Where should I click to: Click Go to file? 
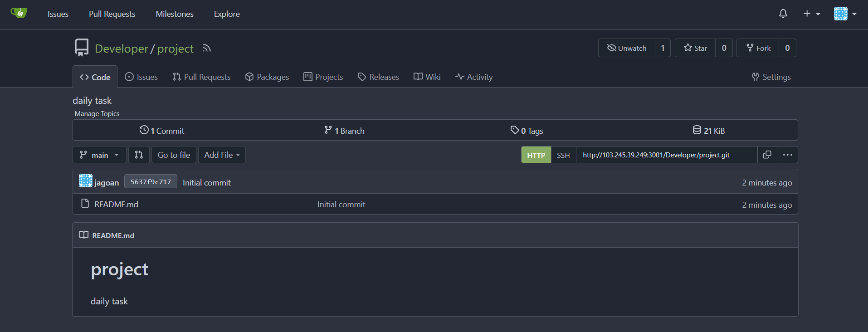174,155
